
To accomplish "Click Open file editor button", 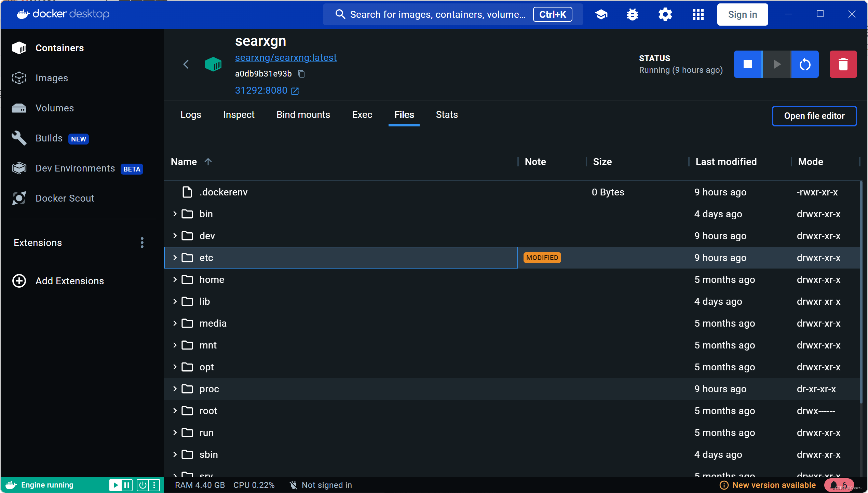I will 814,116.
